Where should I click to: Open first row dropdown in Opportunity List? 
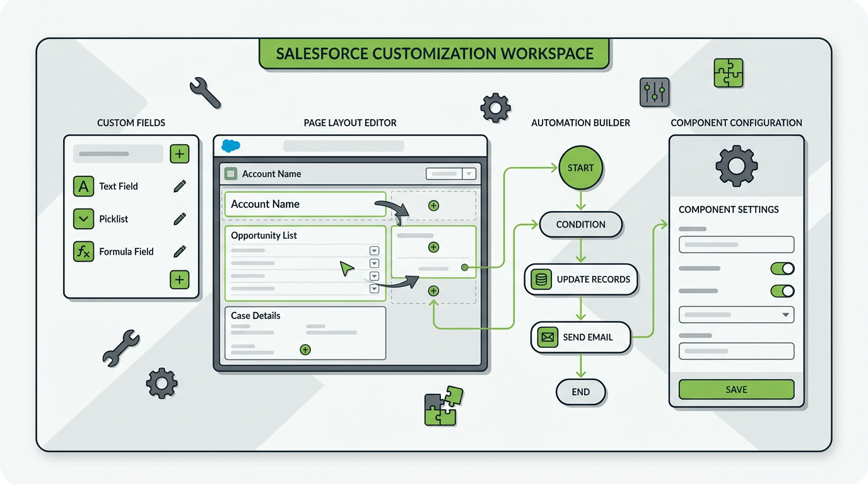(374, 251)
